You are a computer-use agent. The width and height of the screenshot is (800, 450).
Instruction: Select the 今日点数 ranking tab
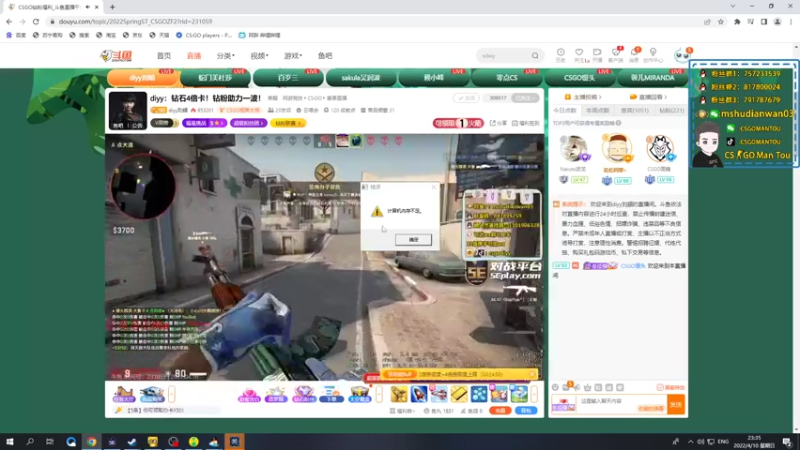click(x=565, y=110)
